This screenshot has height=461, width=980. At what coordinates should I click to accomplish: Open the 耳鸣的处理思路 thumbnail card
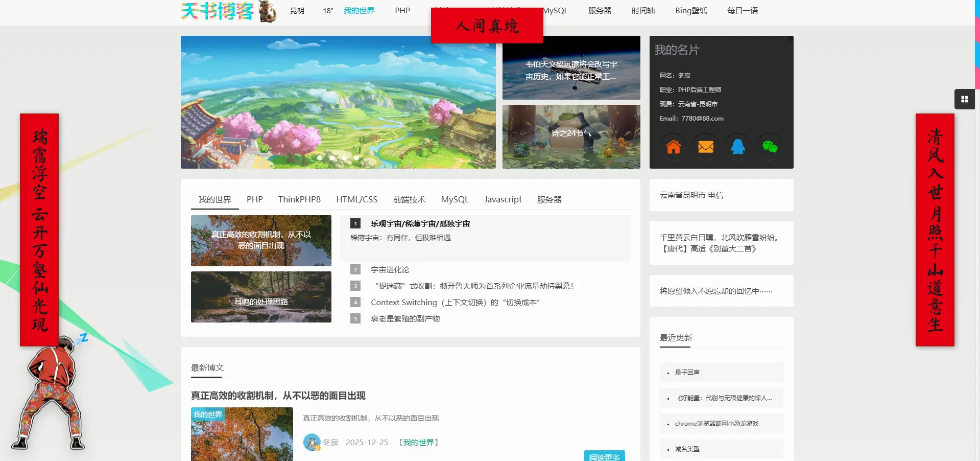point(261,296)
